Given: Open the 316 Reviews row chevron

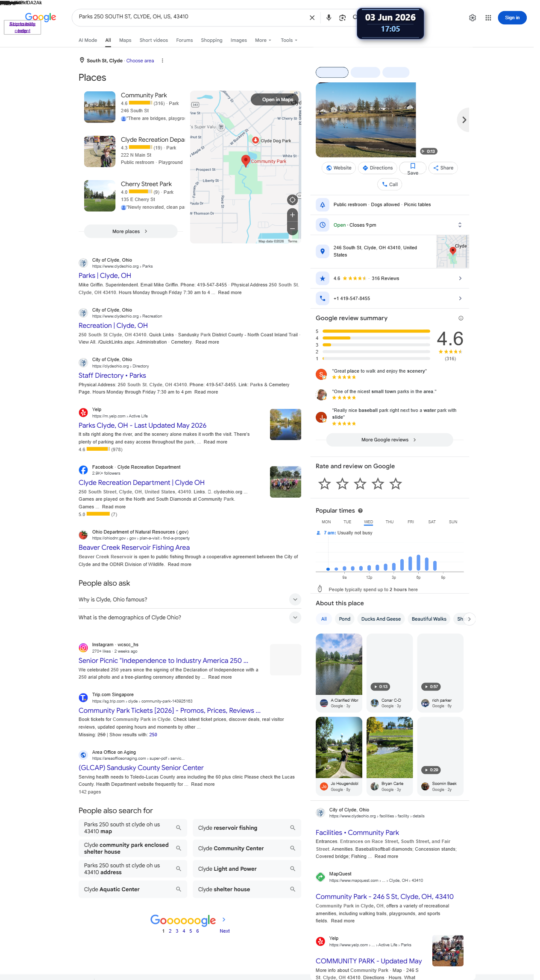Looking at the screenshot, I should coord(460,278).
